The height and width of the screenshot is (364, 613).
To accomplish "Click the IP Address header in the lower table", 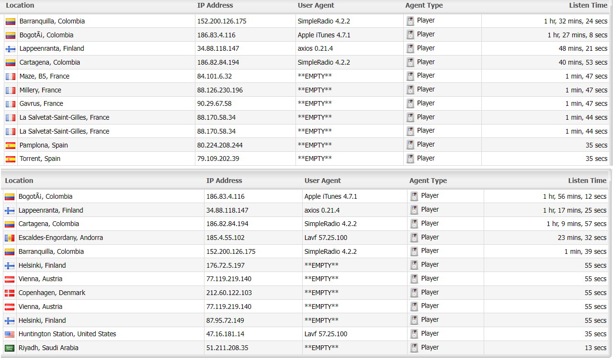I will point(224,181).
